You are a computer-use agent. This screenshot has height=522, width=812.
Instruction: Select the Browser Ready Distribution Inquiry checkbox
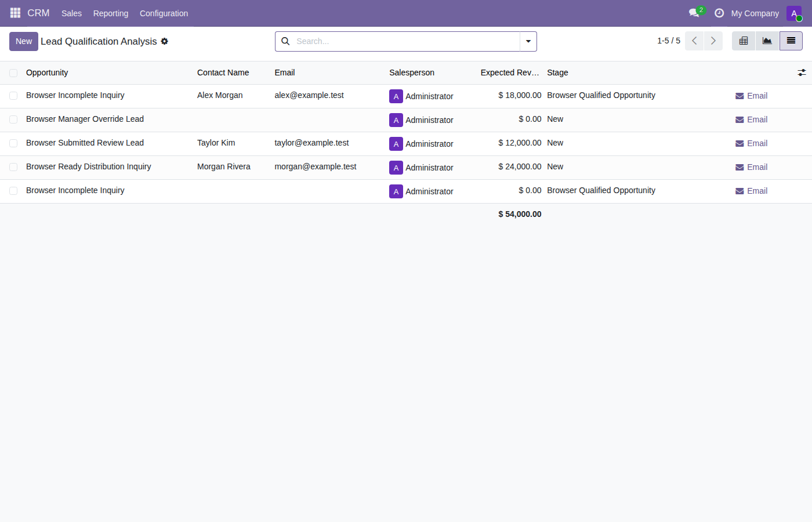tap(13, 167)
